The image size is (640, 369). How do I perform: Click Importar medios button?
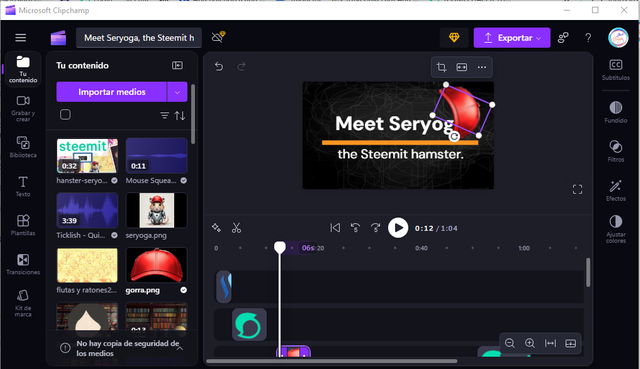[x=112, y=92]
